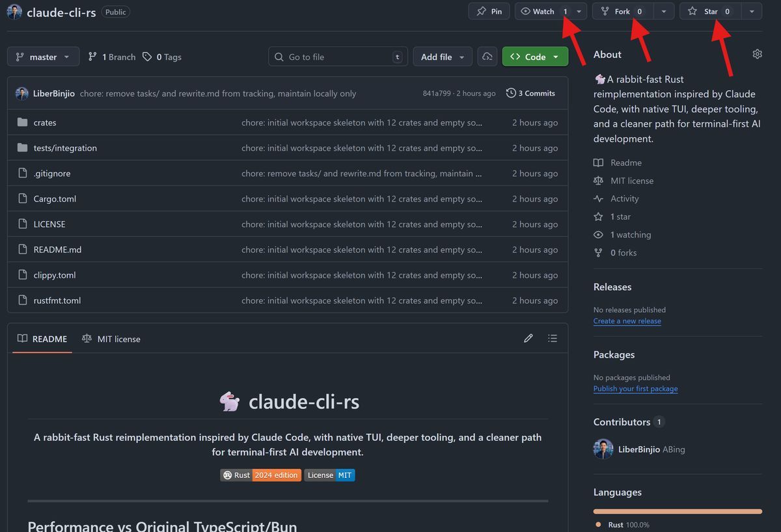Viewport: 781px width, 532px height.
Task: Click LiberBinjio avatar in Contributors
Action: [603, 449]
